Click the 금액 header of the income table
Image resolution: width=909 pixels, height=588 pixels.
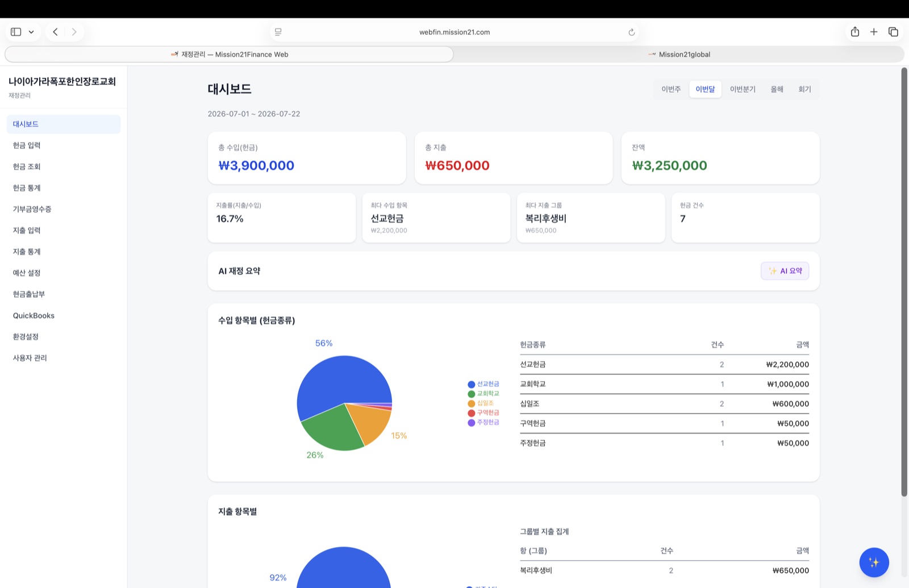tap(803, 345)
